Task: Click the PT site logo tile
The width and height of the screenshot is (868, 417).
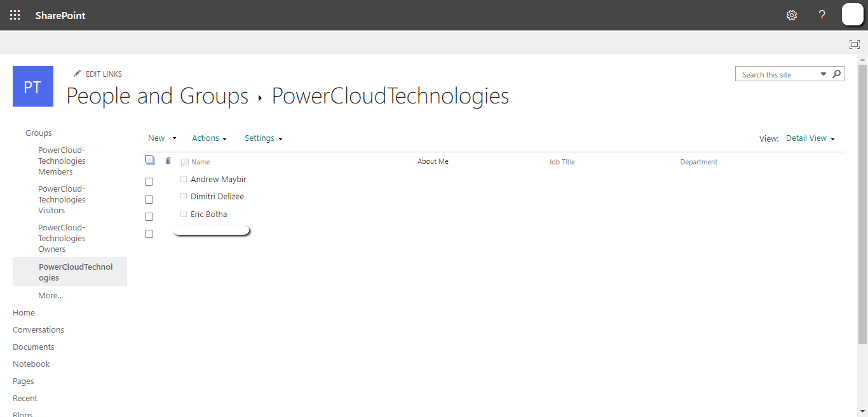Action: [33, 86]
